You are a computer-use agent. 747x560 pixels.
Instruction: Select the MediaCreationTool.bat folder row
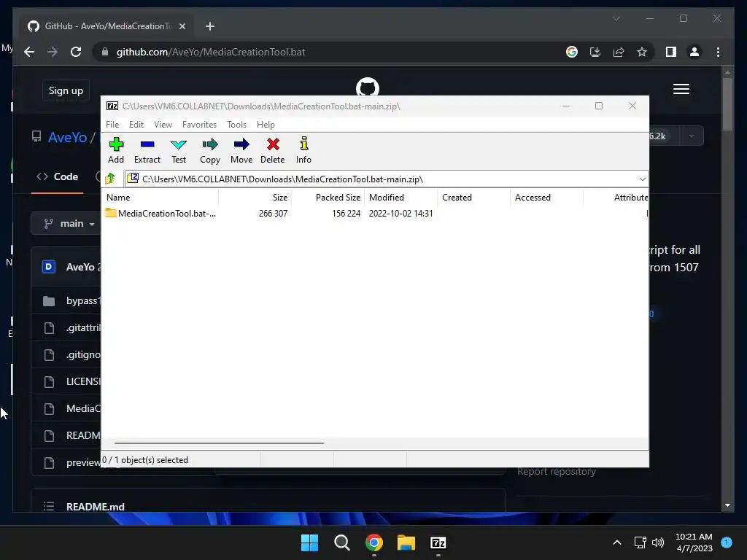[374, 214]
